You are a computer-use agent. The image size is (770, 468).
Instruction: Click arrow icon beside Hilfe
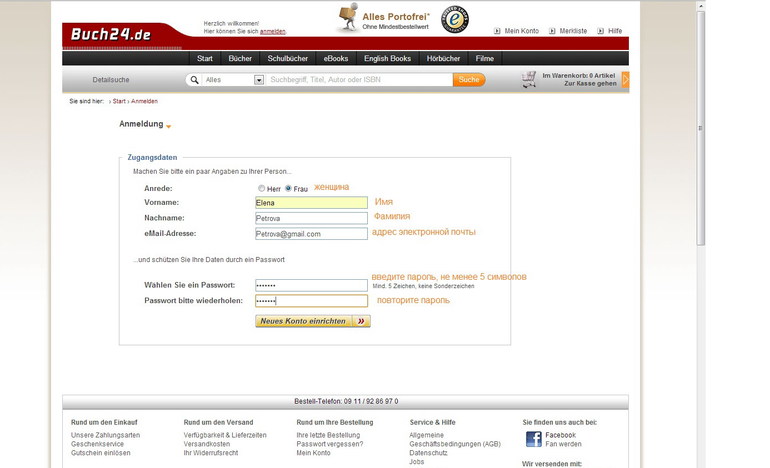pyautogui.click(x=600, y=31)
